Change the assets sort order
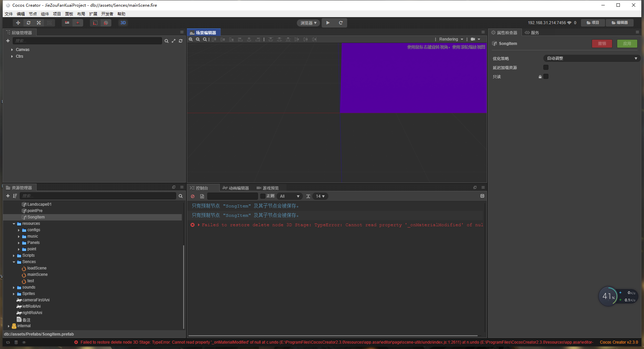Screen dimensions: 644x349 pyautogui.click(x=15, y=196)
